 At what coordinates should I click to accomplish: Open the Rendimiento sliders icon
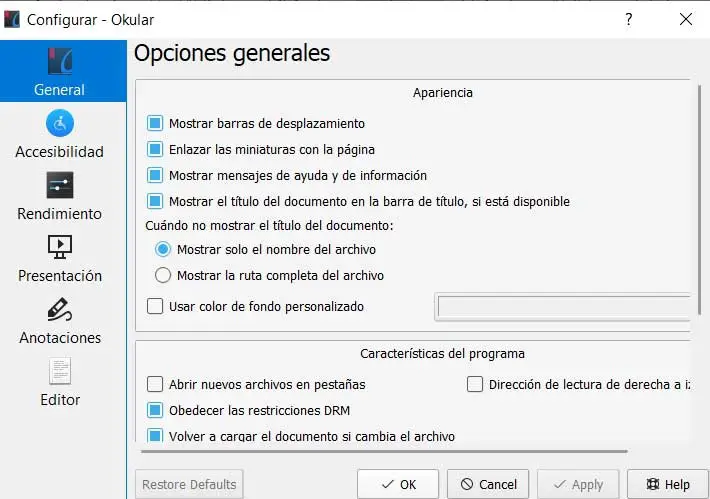(x=60, y=185)
